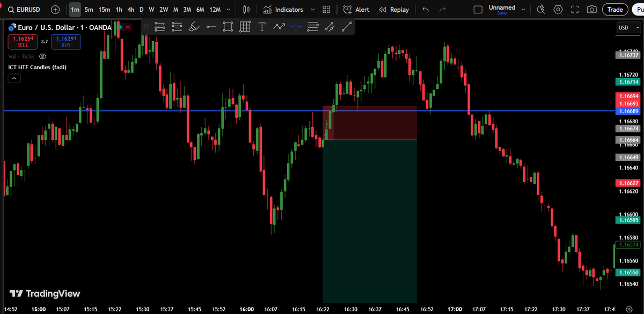Image resolution: width=644 pixels, height=314 pixels.
Task: Take a chart snapshot with the camera icon
Action: click(592, 9)
